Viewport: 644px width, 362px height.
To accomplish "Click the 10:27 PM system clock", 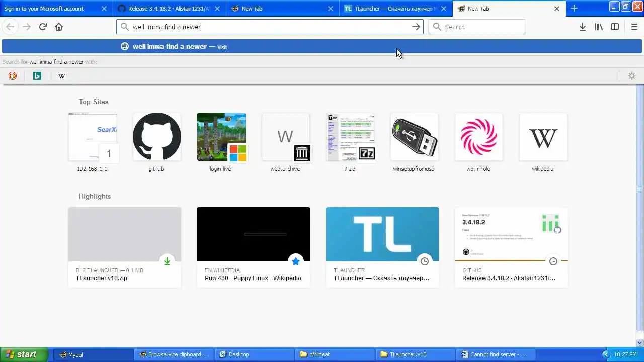I will tap(625, 354).
